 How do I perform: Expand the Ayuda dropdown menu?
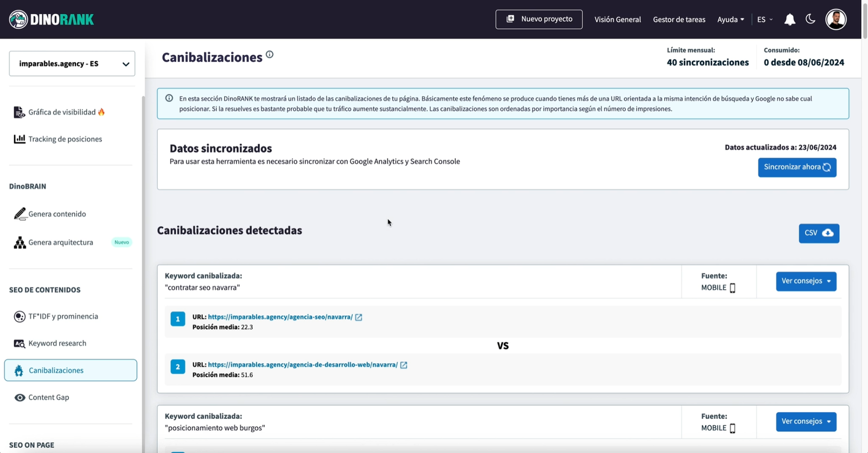730,20
